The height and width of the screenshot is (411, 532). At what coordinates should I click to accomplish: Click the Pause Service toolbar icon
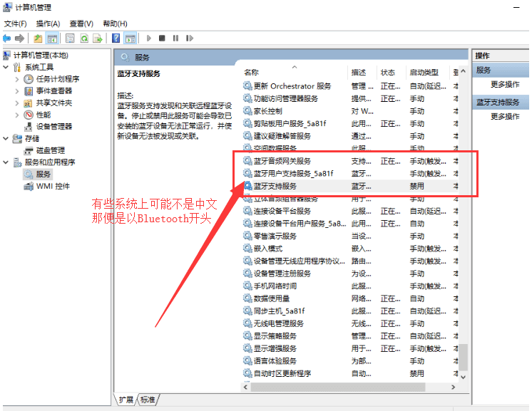click(175, 38)
